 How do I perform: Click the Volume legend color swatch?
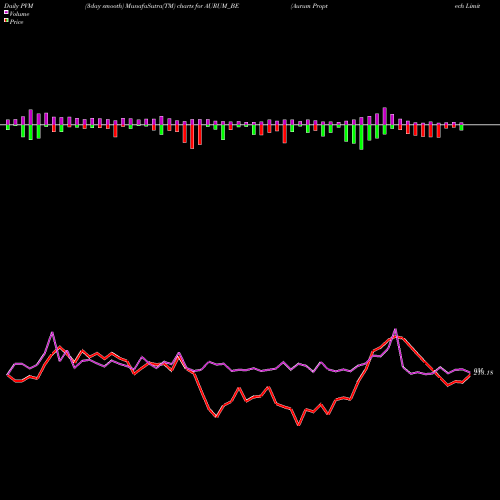click(x=6, y=12)
